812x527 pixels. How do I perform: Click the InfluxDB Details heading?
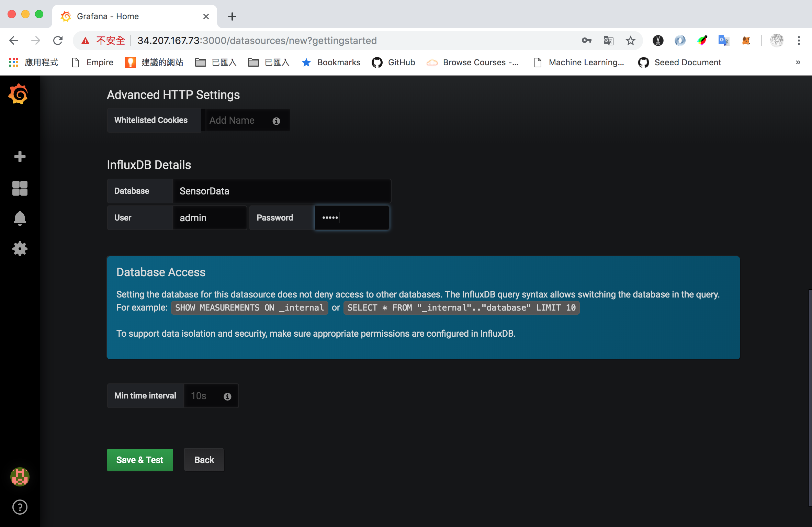pyautogui.click(x=149, y=165)
